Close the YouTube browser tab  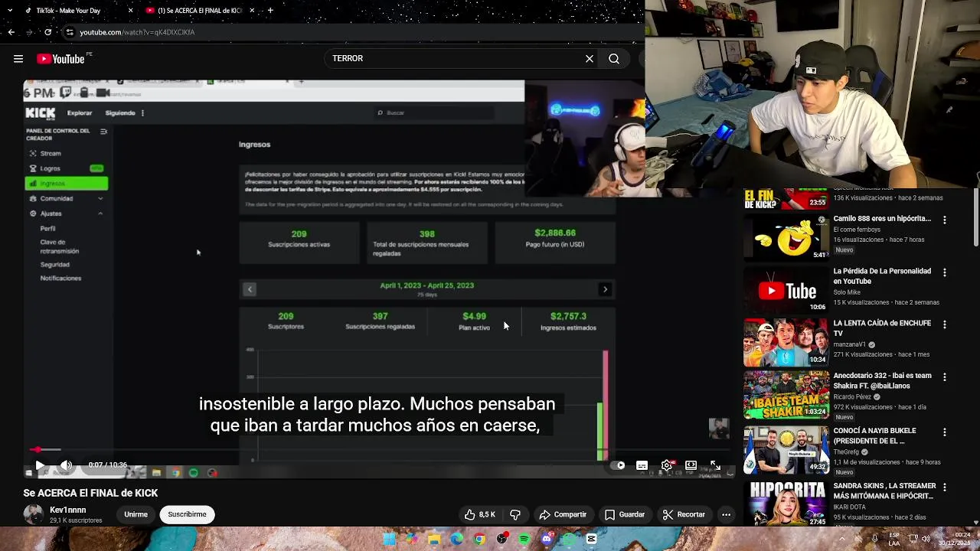click(x=252, y=11)
